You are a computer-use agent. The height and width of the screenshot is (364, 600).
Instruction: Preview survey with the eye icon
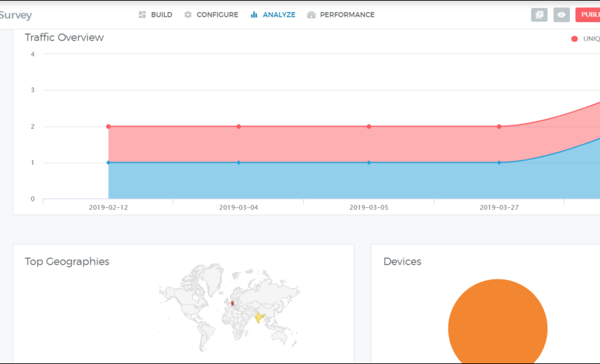coord(561,15)
